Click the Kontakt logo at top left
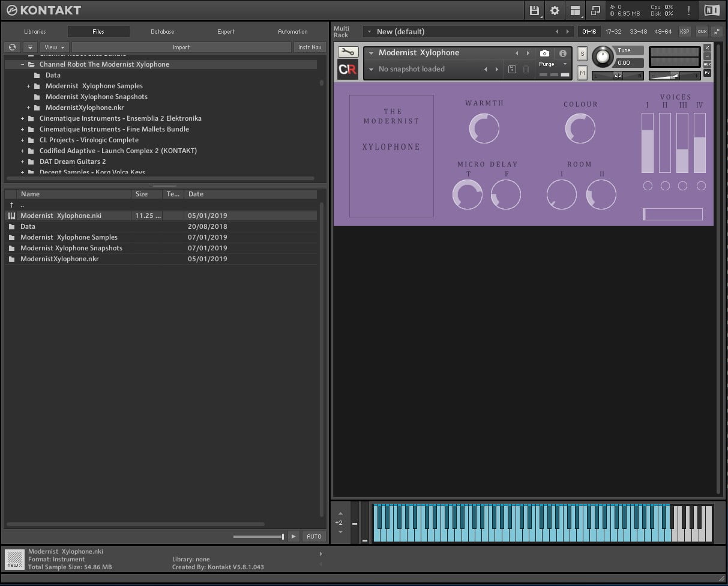The height and width of the screenshot is (586, 728). (x=43, y=10)
